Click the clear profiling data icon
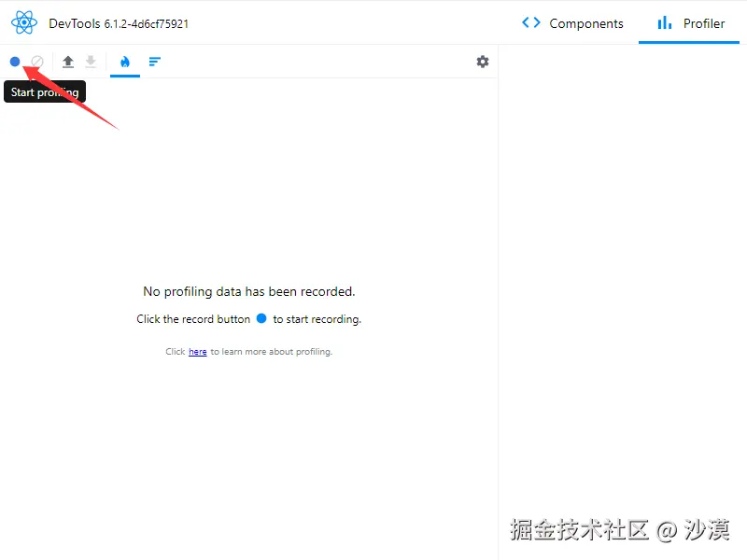This screenshot has width=747, height=560. point(37,62)
